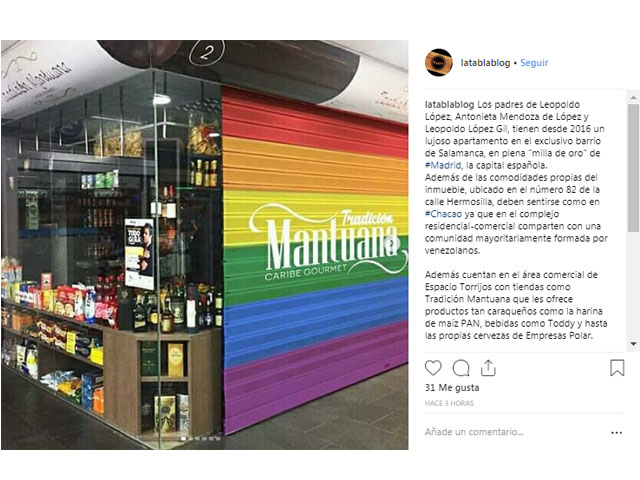Open the #Madrid hashtag link
Screen dimensions: 640x480
[x=443, y=165]
